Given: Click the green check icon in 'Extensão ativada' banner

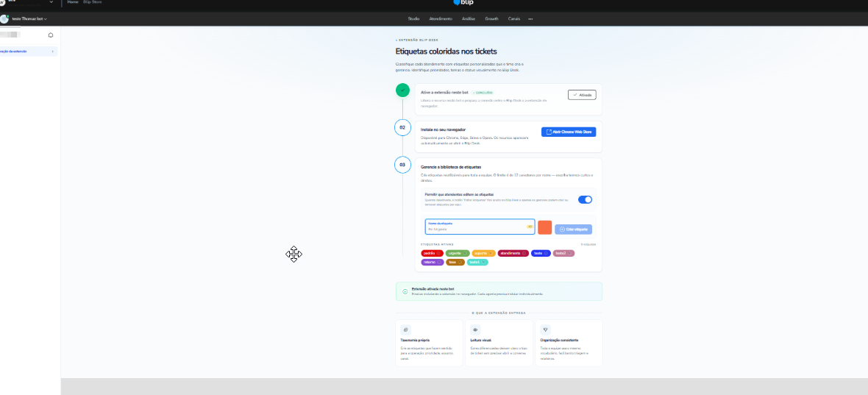Looking at the screenshot, I should pos(405,291).
